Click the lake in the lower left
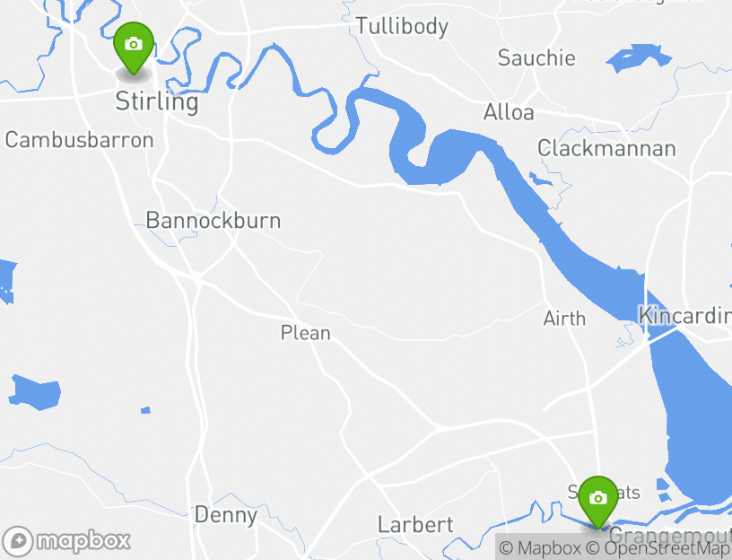732x560 pixels. [x=34, y=392]
